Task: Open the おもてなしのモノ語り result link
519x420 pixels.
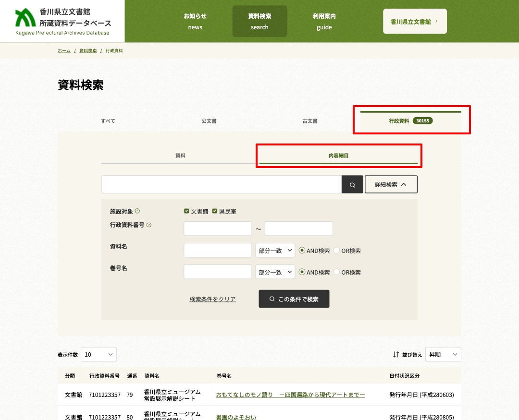Action: [290, 395]
